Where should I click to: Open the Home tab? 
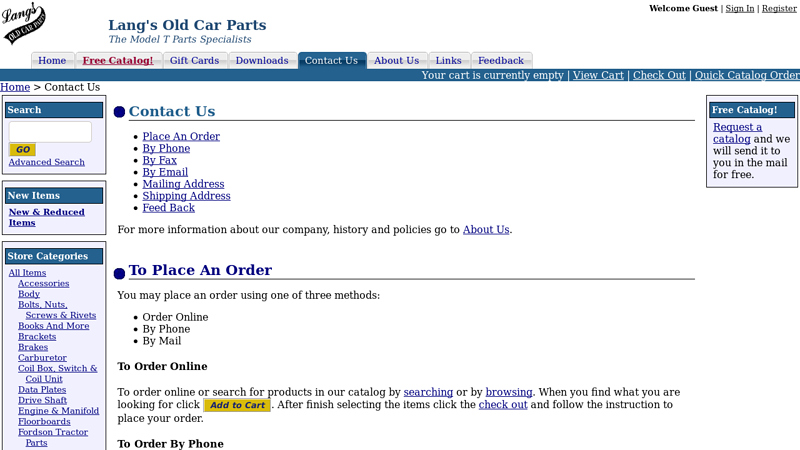(x=52, y=60)
